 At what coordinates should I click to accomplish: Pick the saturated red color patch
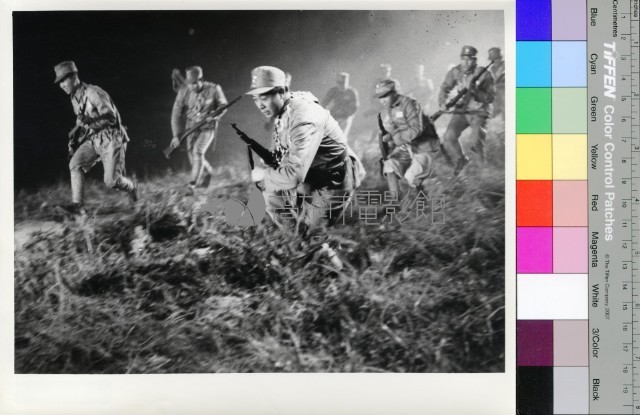click(534, 203)
